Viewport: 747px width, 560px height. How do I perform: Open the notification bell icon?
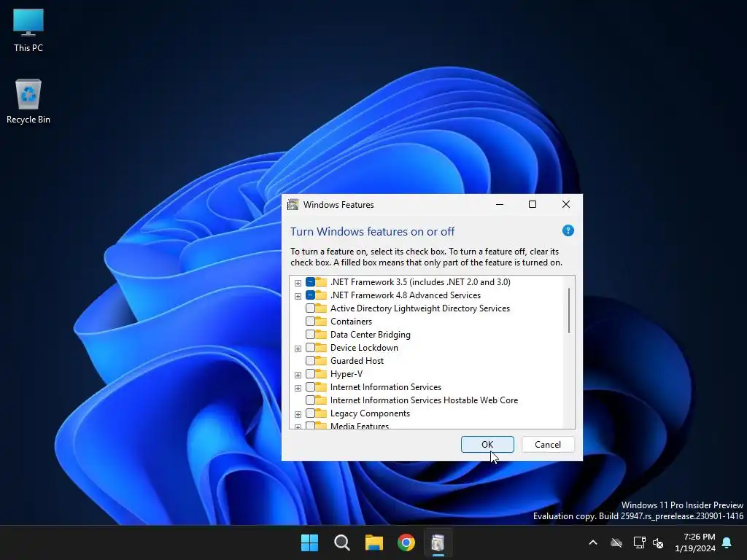727,542
